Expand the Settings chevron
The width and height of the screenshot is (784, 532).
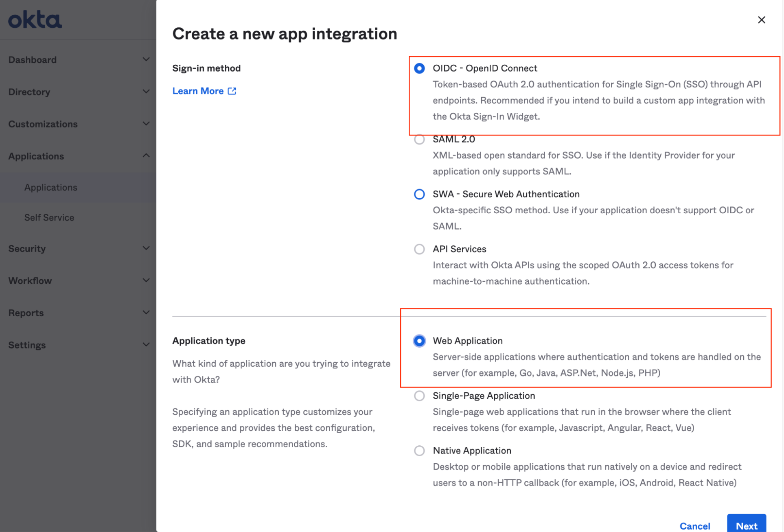coord(146,345)
